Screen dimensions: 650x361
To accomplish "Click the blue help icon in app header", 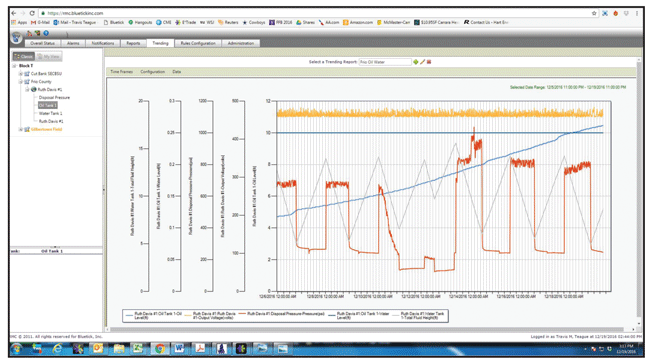I will (46, 33).
